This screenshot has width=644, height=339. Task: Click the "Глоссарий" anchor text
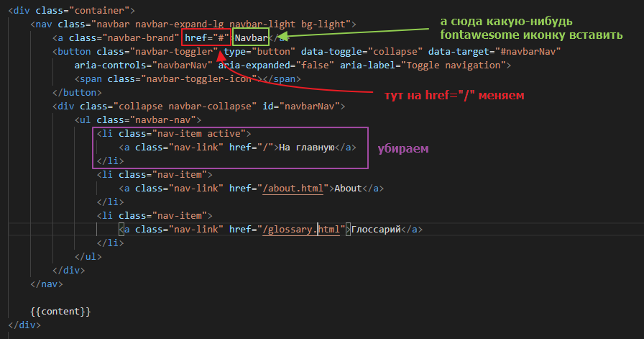click(375, 230)
